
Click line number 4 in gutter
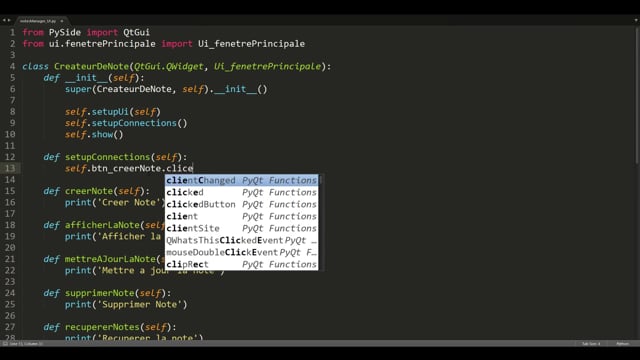(x=12, y=66)
